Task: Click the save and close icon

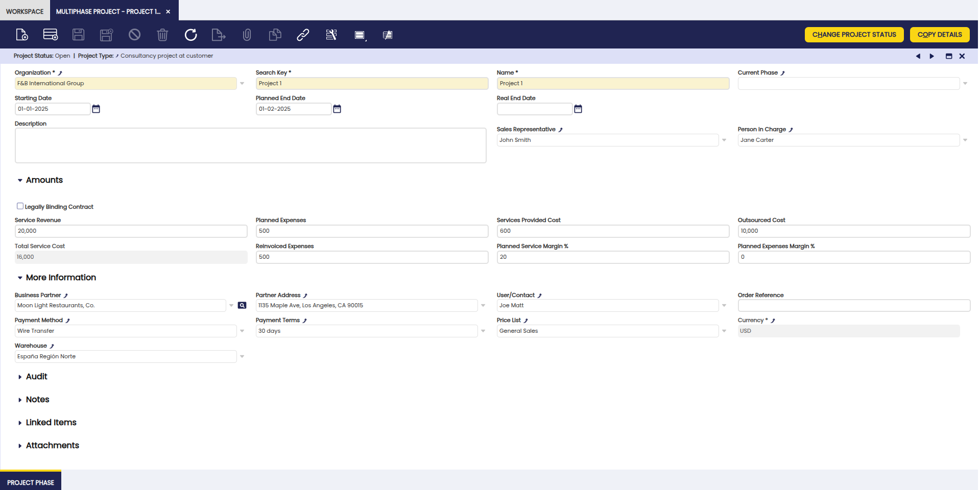Action: point(106,35)
